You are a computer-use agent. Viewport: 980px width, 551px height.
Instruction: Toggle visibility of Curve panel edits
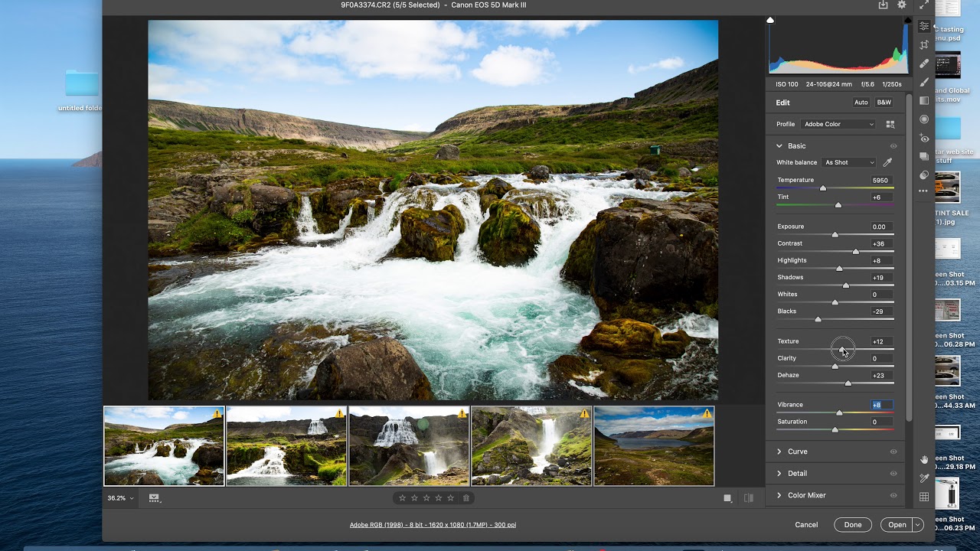pos(893,452)
